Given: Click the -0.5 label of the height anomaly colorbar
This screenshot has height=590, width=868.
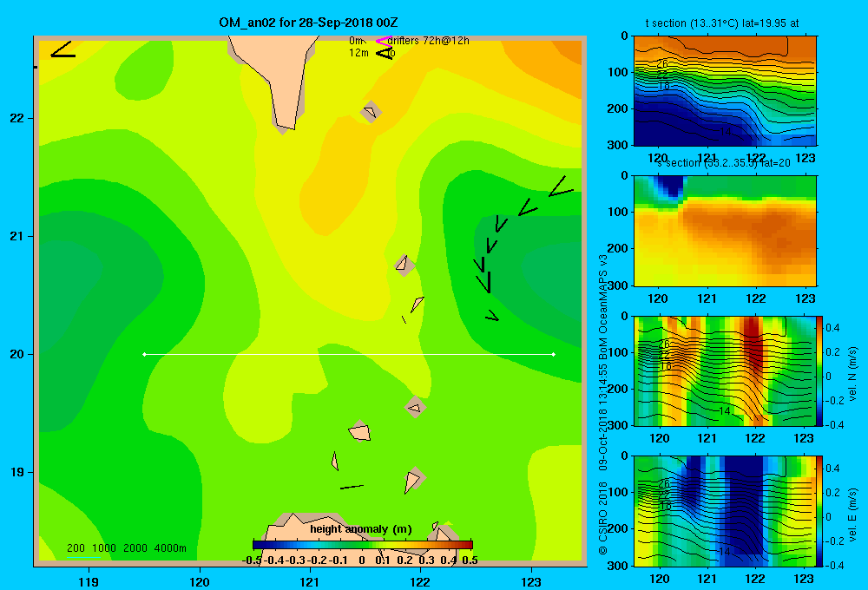Looking at the screenshot, I should [x=252, y=560].
